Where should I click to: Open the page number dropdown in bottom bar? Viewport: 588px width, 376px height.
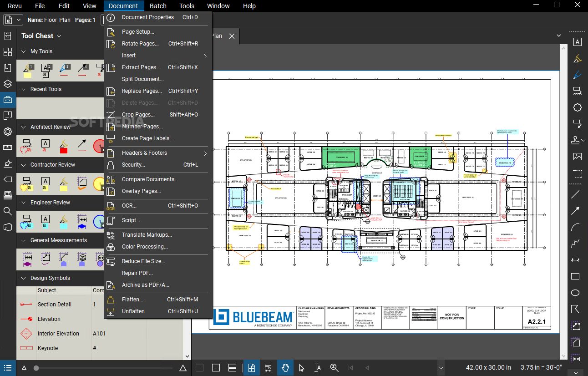tap(441, 368)
